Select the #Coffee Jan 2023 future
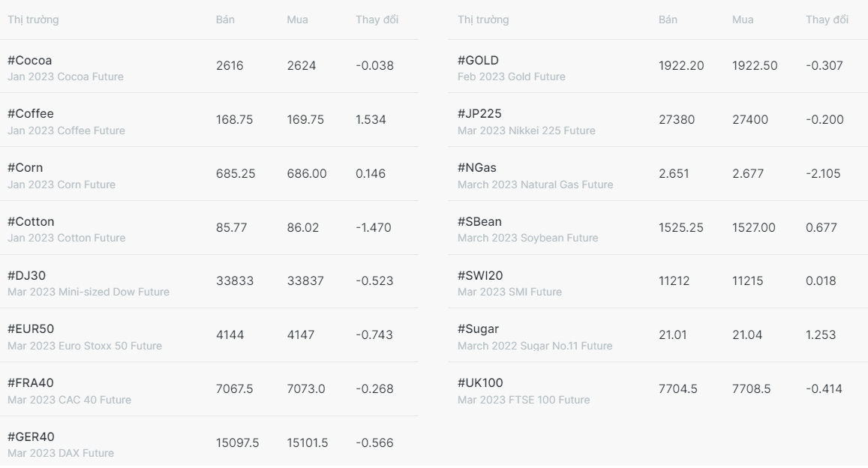The height and width of the screenshot is (468, 868). pos(209,120)
